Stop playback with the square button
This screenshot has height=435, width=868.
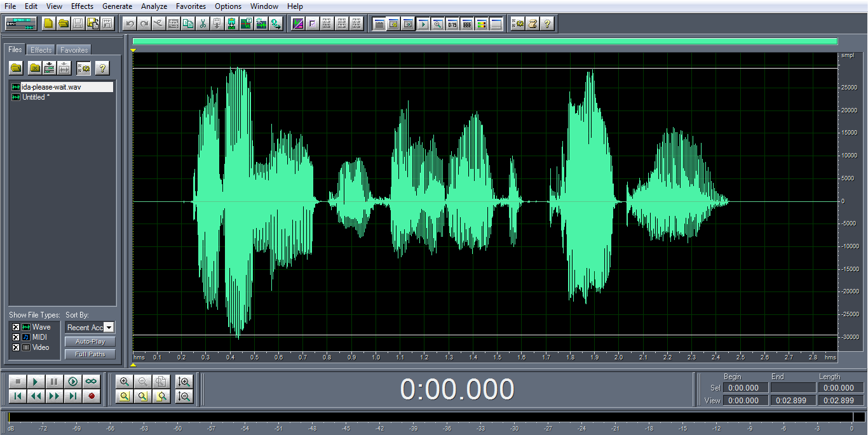tap(18, 382)
